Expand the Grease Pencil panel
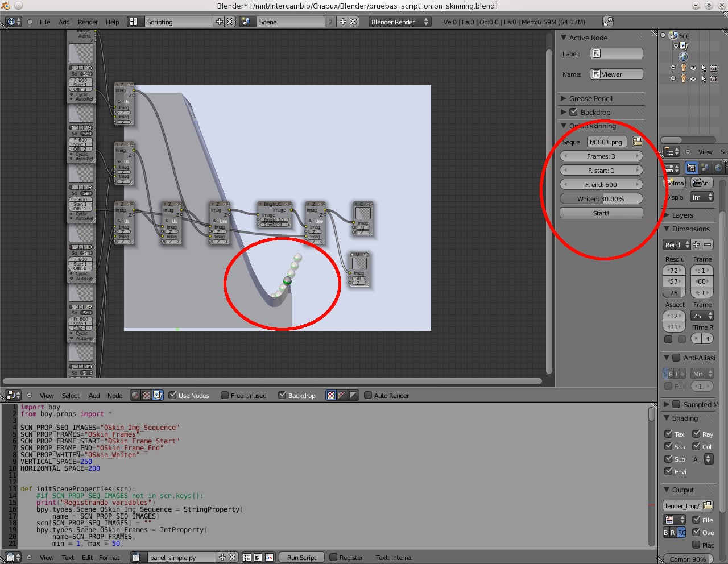Screen dimensions: 728x564 pos(564,98)
